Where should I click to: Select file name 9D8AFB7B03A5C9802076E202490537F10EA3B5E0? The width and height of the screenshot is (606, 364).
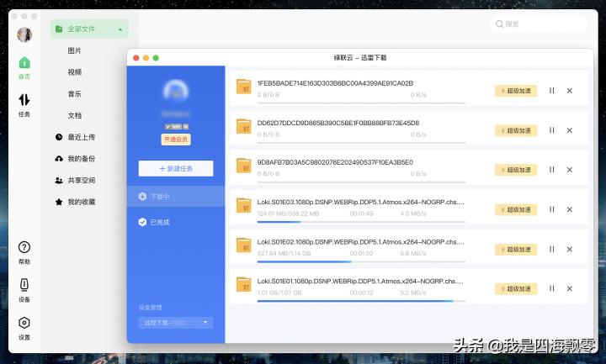[x=335, y=162]
